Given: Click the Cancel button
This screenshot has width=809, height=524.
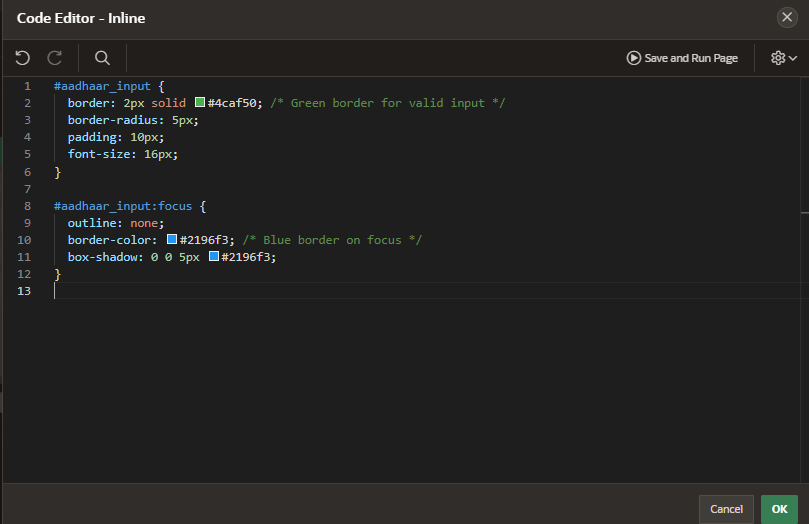Looking at the screenshot, I should tap(726, 509).
